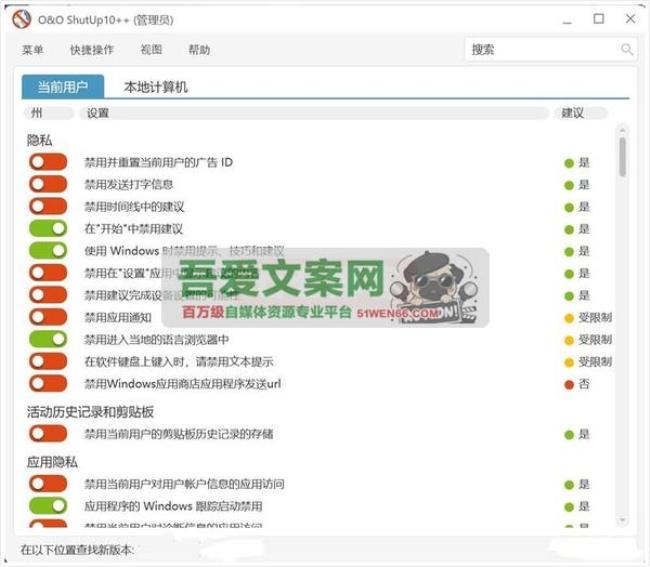Click green dot for 禁用当前用户的剪贴板历史记录的存储
This screenshot has width=650, height=567.
569,435
